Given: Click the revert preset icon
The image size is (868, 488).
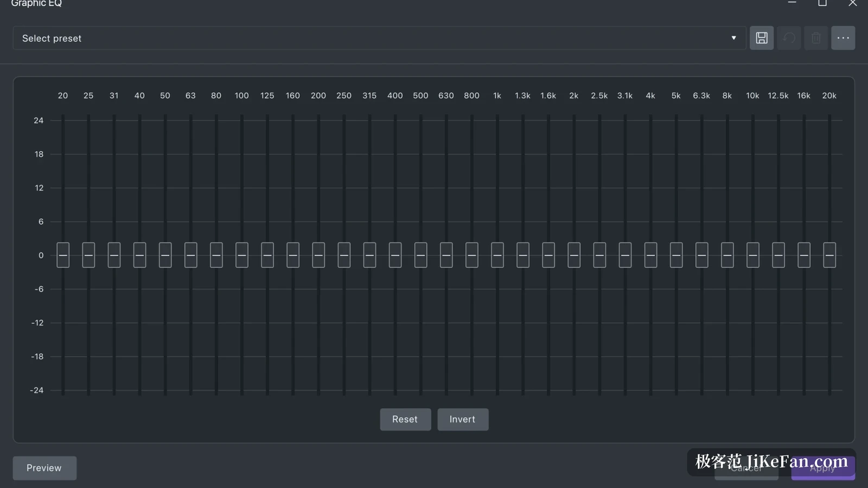Looking at the screenshot, I should tap(789, 38).
